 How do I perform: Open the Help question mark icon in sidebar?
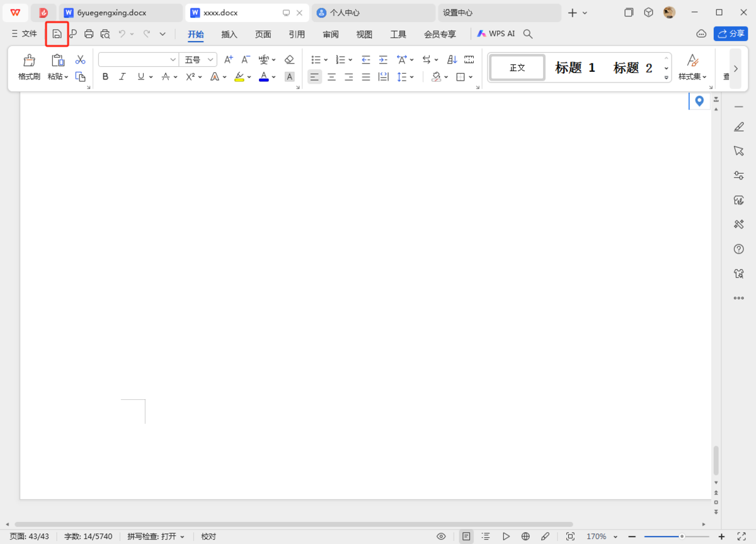click(738, 249)
